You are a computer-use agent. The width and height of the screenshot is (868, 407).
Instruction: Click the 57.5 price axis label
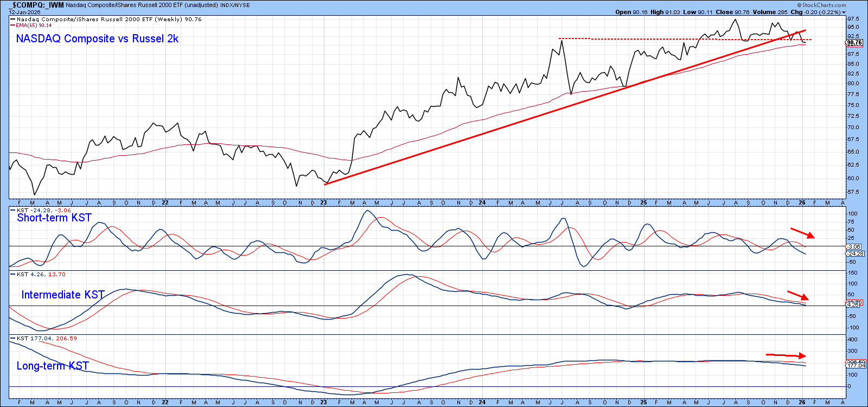click(x=853, y=192)
